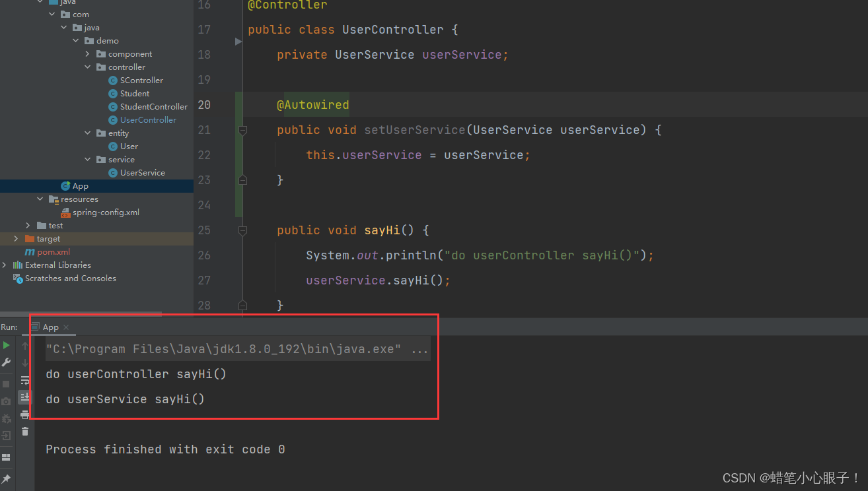
Task: Expand the component package
Action: pos(87,54)
